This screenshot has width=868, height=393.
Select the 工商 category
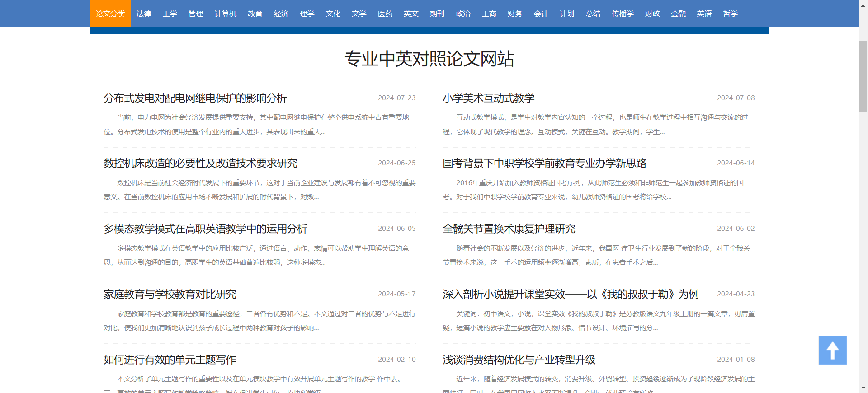coord(489,14)
